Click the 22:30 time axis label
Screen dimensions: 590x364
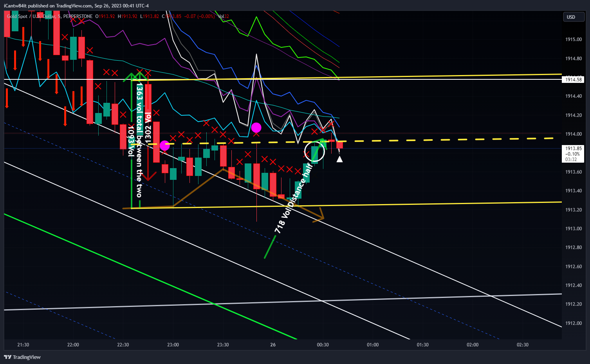coord(123,345)
